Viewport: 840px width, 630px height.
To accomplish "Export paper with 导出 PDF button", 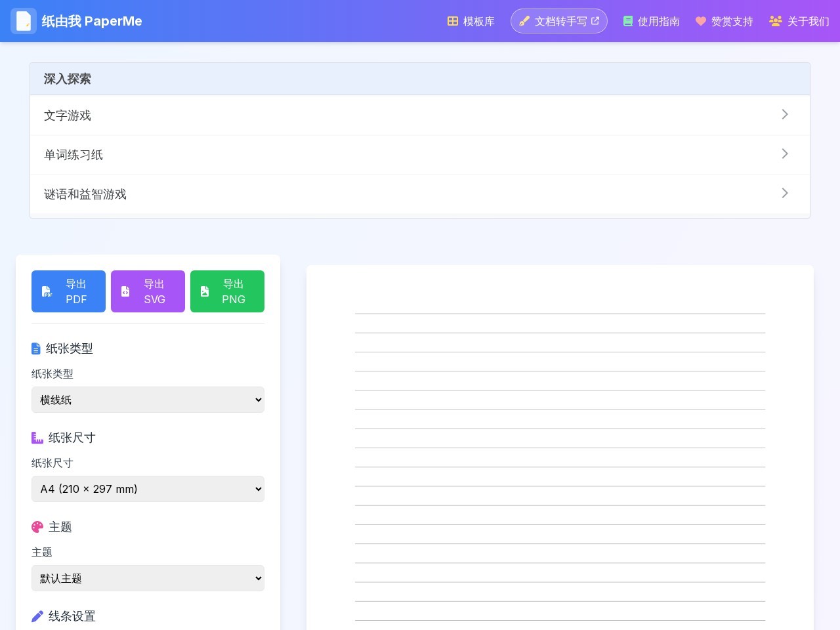I will point(68,291).
